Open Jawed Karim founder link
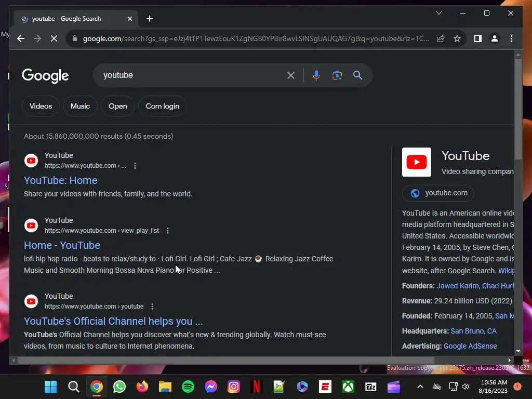This screenshot has width=532, height=399. pos(457,286)
